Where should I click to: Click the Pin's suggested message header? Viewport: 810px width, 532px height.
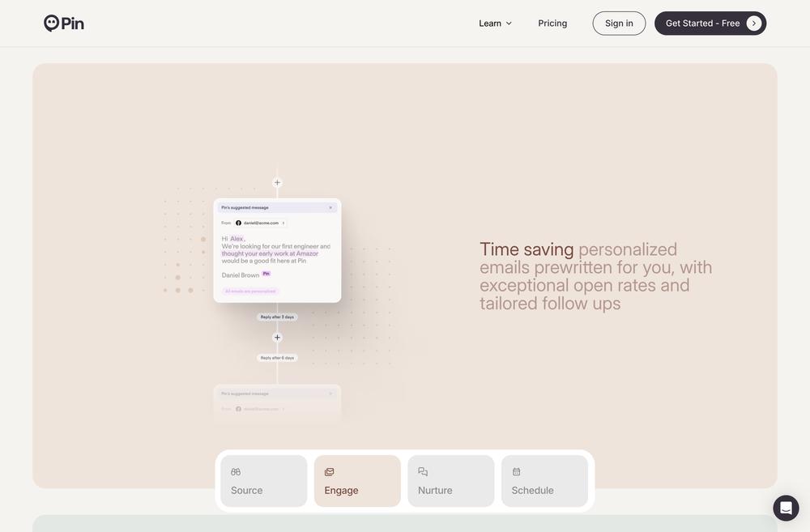pos(277,207)
